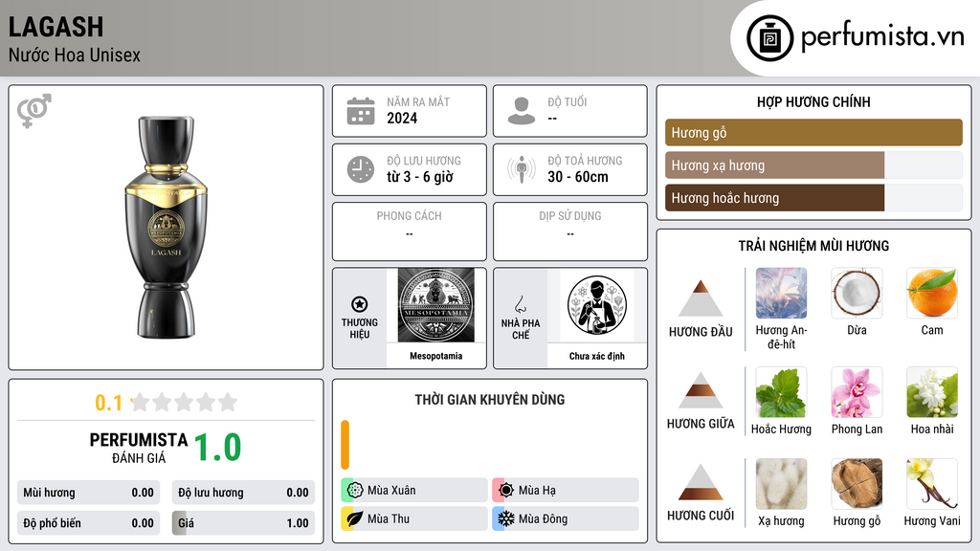This screenshot has height=551, width=980.
Task: Click the sillage icon beside Độ toả hương
Action: click(x=522, y=169)
